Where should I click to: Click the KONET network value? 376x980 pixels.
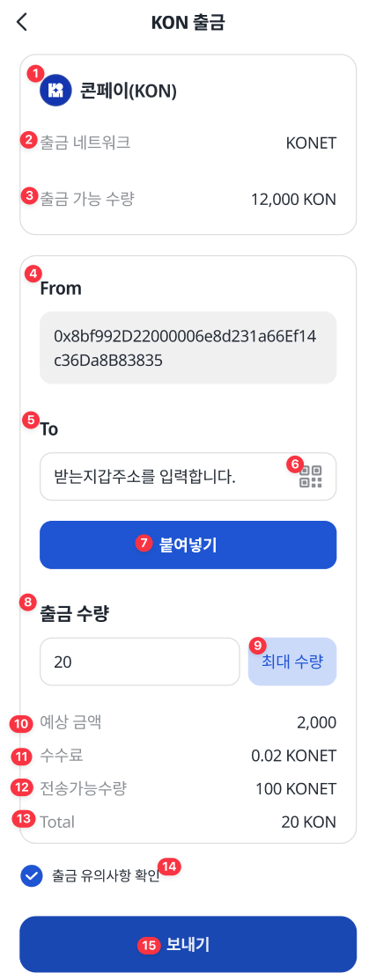311,143
